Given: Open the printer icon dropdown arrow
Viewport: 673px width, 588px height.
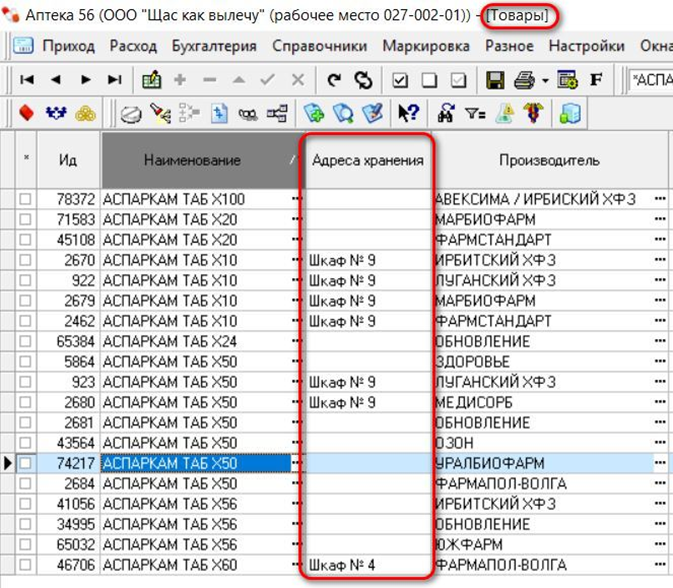Looking at the screenshot, I should (545, 81).
